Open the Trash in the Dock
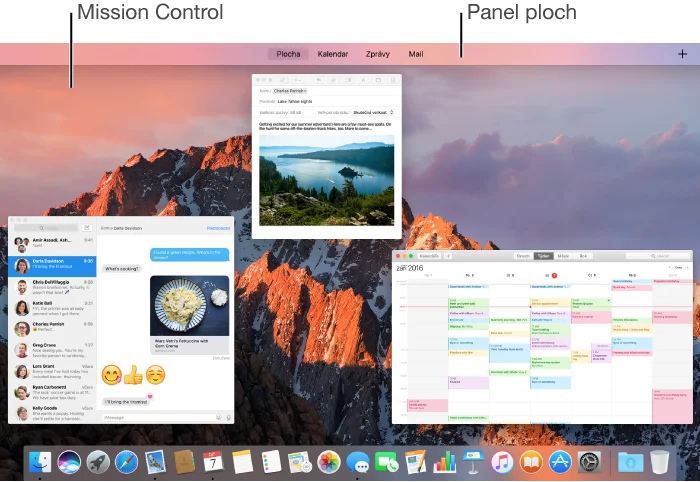The image size is (700, 482). coord(659,461)
